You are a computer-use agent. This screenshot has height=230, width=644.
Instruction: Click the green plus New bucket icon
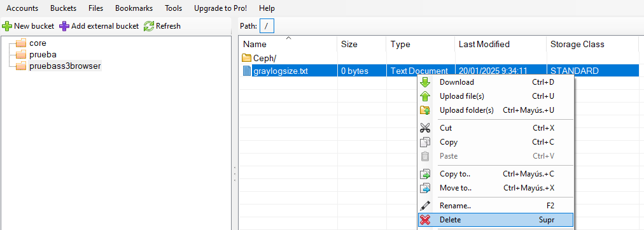tap(7, 26)
